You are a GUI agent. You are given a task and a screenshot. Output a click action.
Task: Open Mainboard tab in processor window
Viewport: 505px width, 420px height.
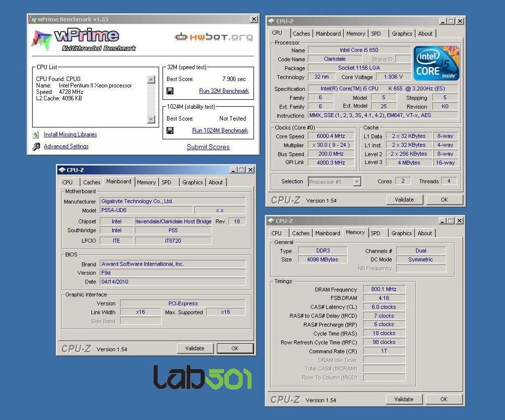coord(328,34)
